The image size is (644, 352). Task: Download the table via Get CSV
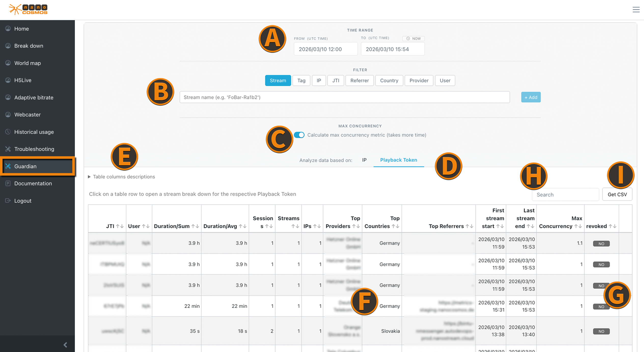pos(617,194)
